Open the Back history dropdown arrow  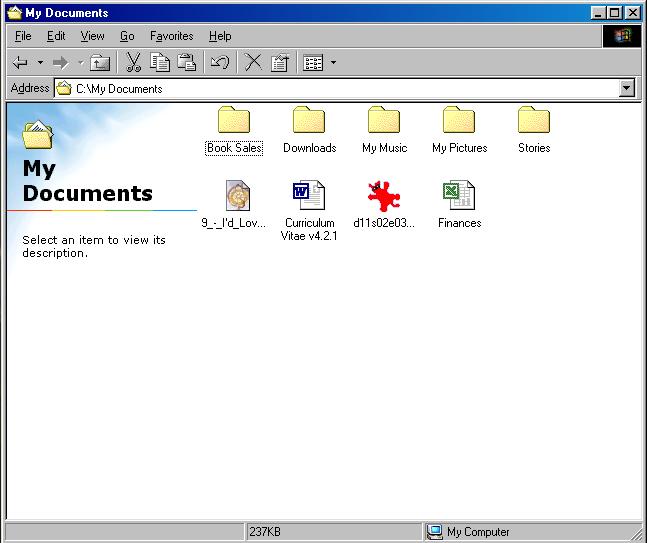coord(40,63)
